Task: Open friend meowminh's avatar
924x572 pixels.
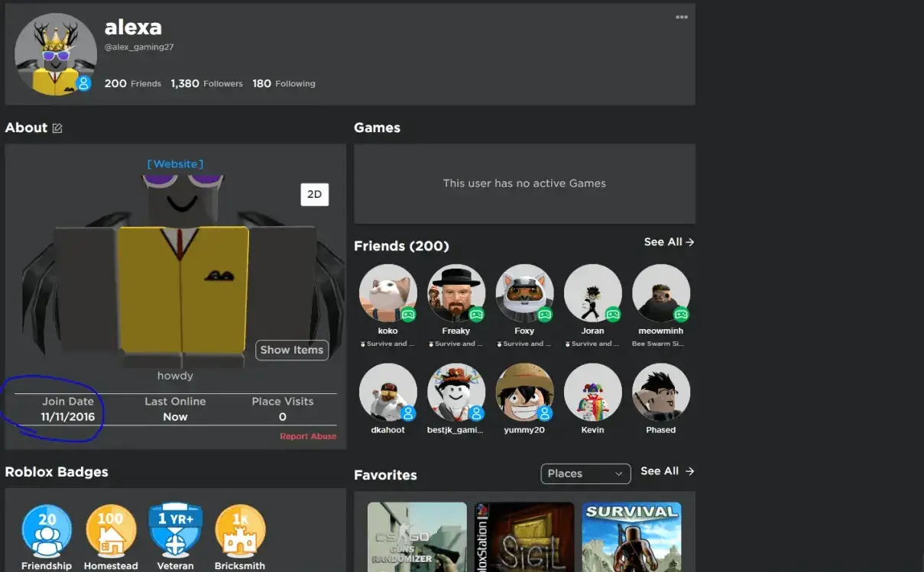Action: click(x=661, y=293)
